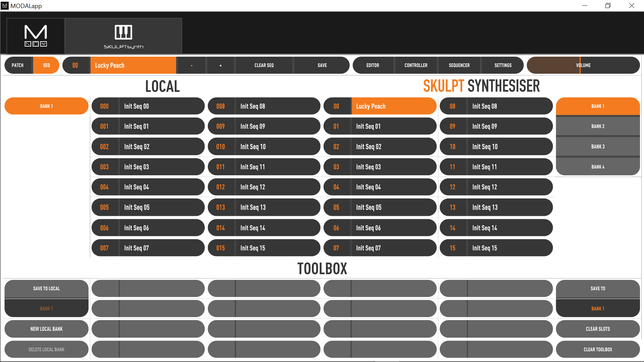Screen dimensions: 644x362
Task: Select BANK 4 on Skulpt synthesiser
Action: (x=598, y=167)
